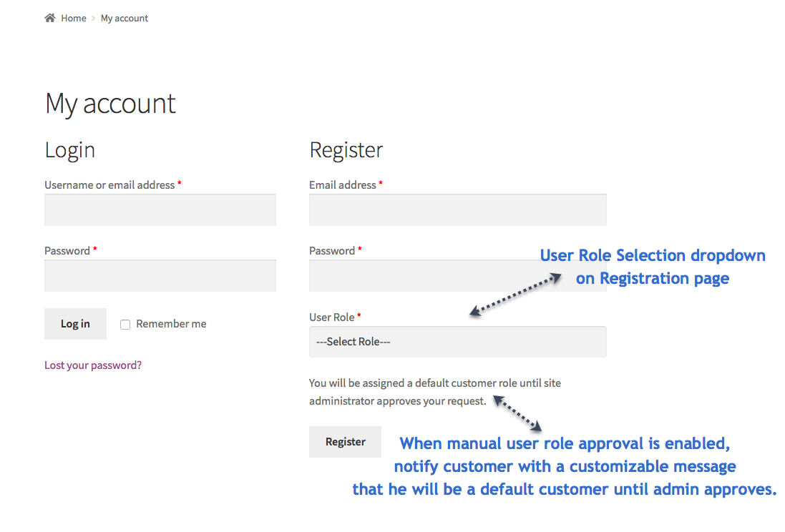Expand the Select Role dropdown
Screen dimensions: 785x532
(x=457, y=342)
